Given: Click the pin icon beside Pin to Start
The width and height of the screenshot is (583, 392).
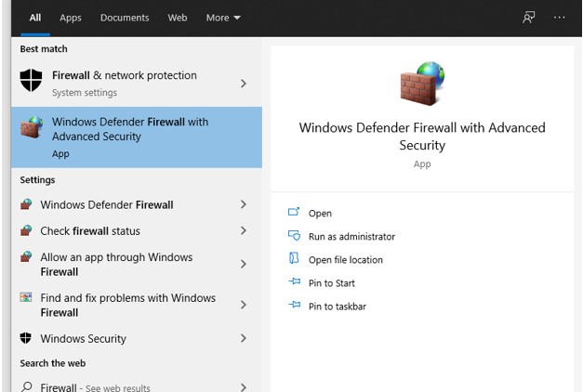Looking at the screenshot, I should point(295,281).
